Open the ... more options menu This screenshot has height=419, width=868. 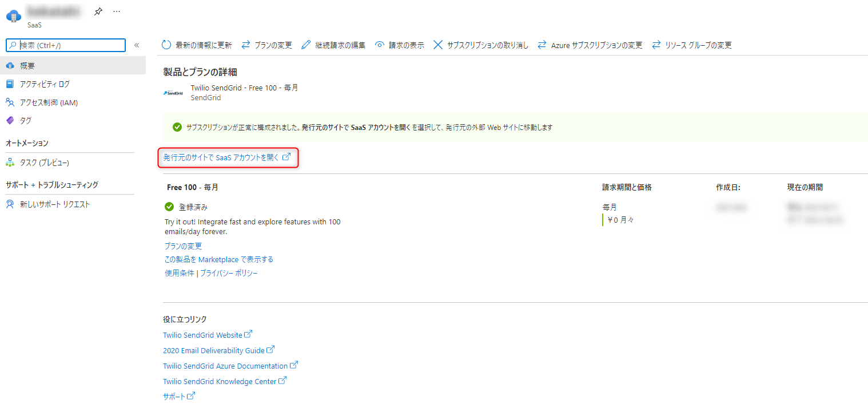pos(116,11)
